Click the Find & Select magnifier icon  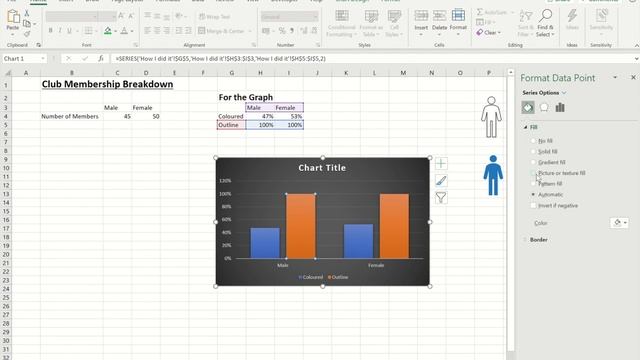[x=545, y=16]
